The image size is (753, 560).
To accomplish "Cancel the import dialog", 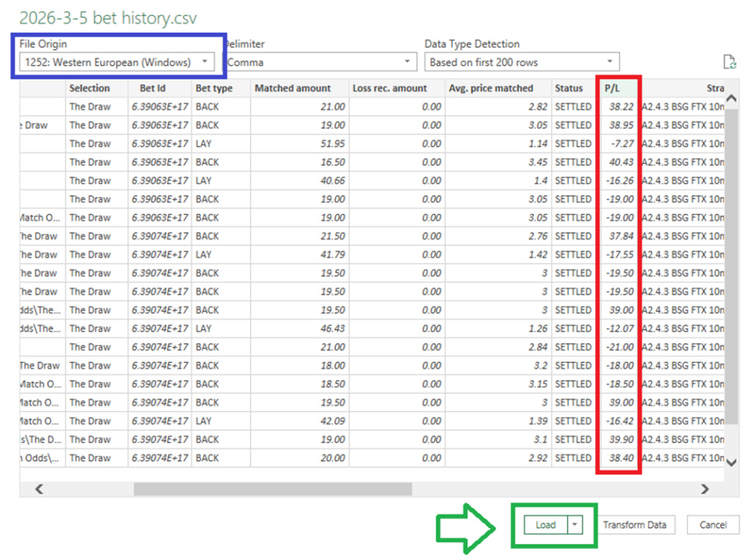I will [x=713, y=525].
